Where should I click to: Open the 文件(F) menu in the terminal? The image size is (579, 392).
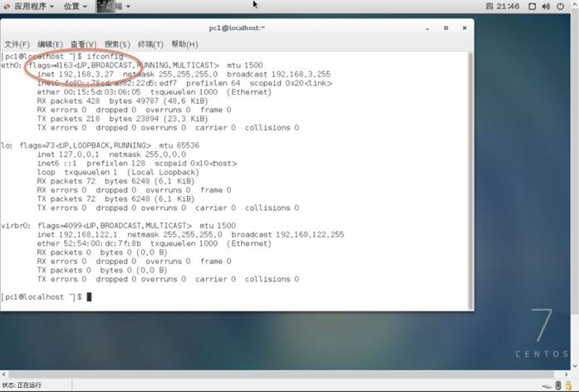point(17,44)
